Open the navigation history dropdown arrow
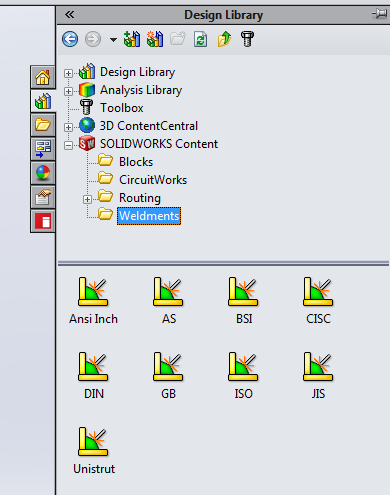390x495 pixels. 113,40
